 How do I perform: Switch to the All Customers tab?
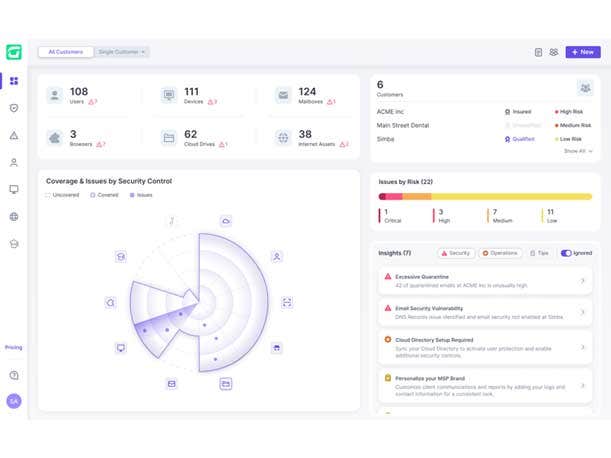click(66, 52)
